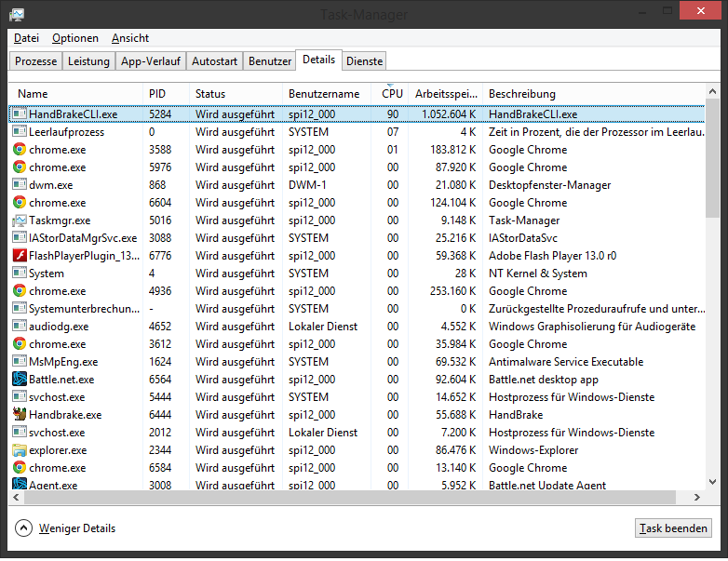Viewport: 728px width, 561px height.
Task: Switch to the Benutzer tab
Action: click(270, 61)
